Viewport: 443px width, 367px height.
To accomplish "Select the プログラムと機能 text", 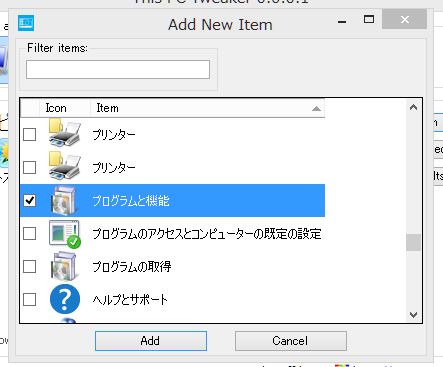I will [131, 201].
